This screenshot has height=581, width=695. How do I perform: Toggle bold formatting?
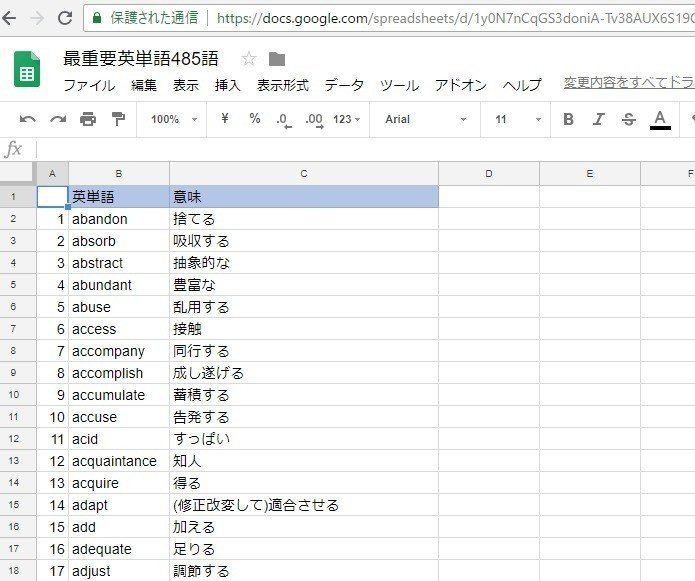pyautogui.click(x=568, y=119)
